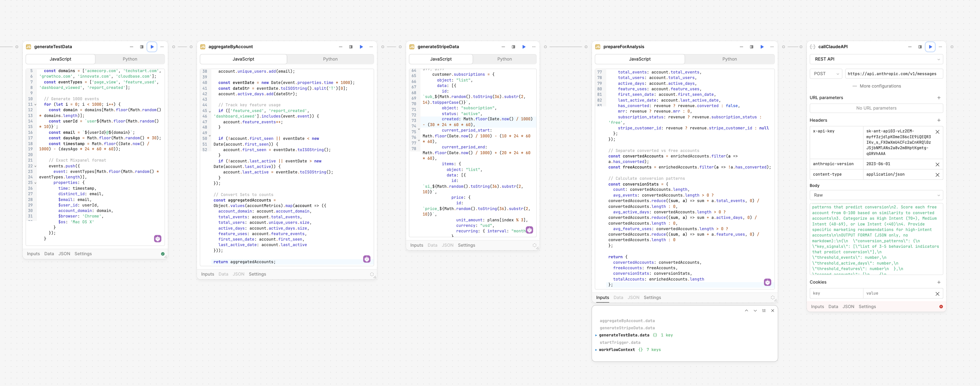Expand generateTestData.data in inputs panel

(x=596, y=335)
